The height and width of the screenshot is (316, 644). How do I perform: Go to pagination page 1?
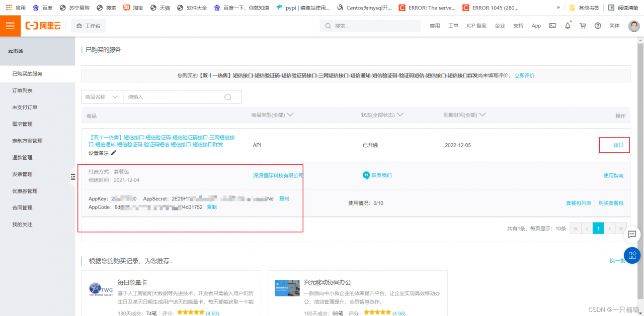tap(598, 229)
